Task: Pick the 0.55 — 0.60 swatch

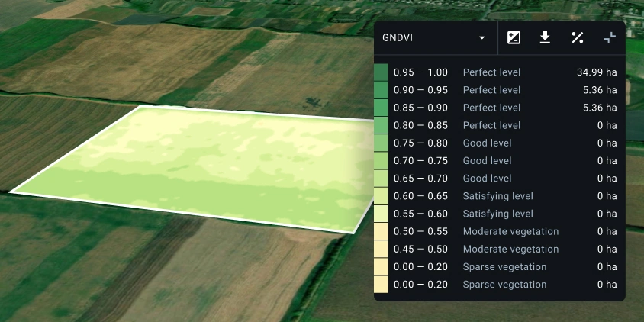Action: pyautogui.click(x=381, y=214)
